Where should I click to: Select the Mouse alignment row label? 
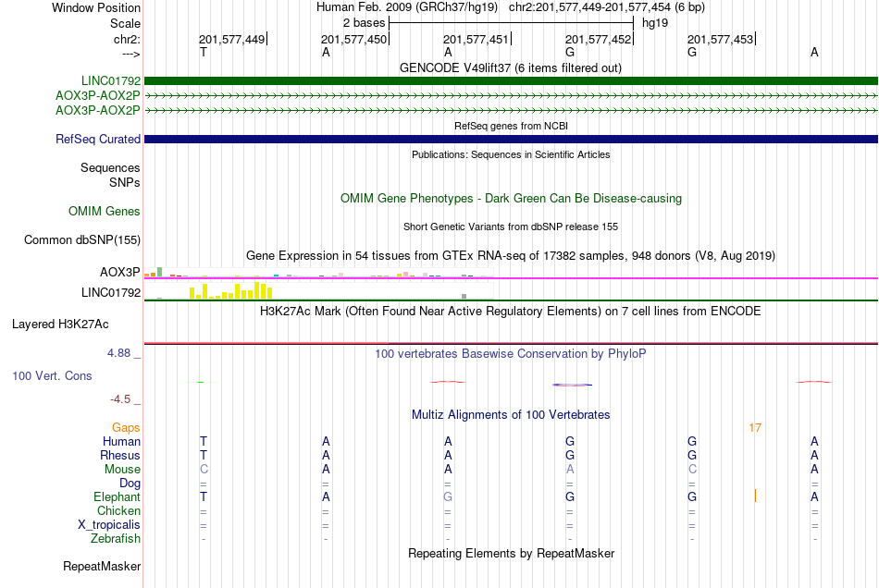122,470
